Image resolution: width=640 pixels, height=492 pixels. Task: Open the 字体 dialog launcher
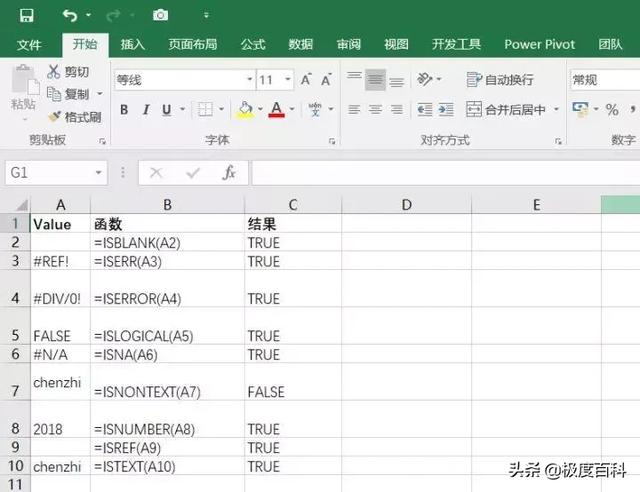pyautogui.click(x=332, y=141)
